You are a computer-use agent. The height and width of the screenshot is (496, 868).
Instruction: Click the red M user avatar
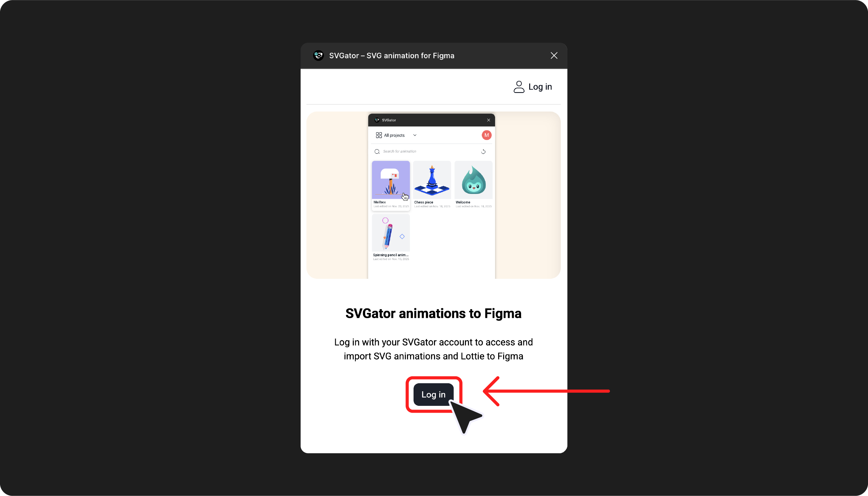tap(486, 135)
